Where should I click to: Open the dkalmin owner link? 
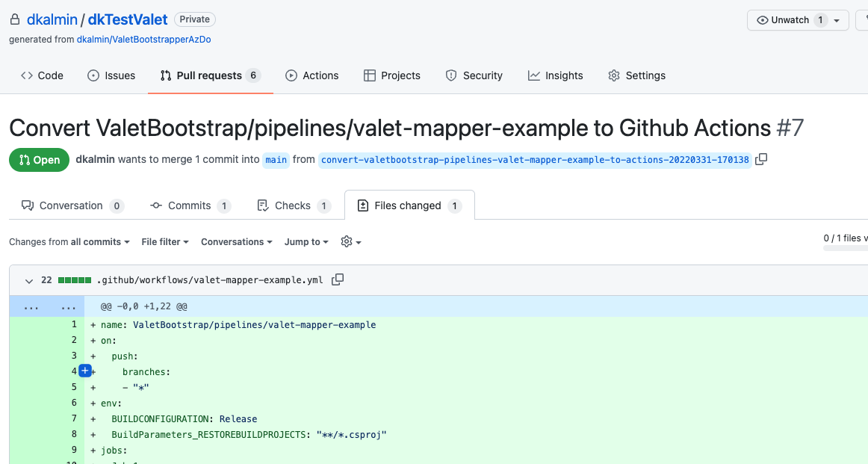52,19
